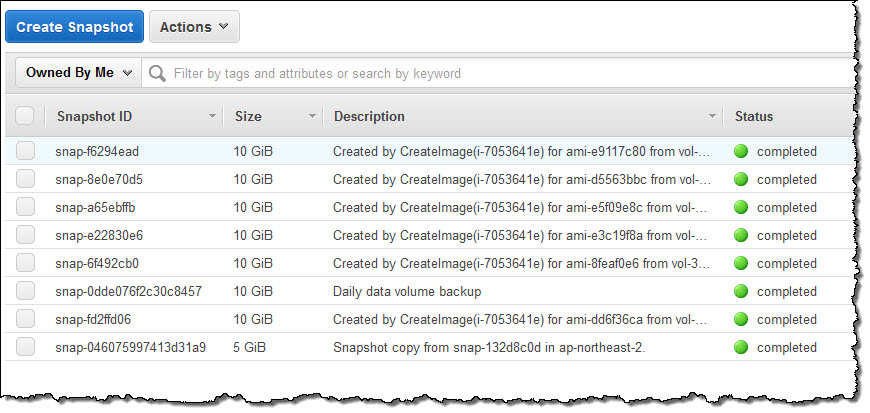Select the Daily data volume backup description
The width and height of the screenshot is (870, 413).
tap(407, 292)
